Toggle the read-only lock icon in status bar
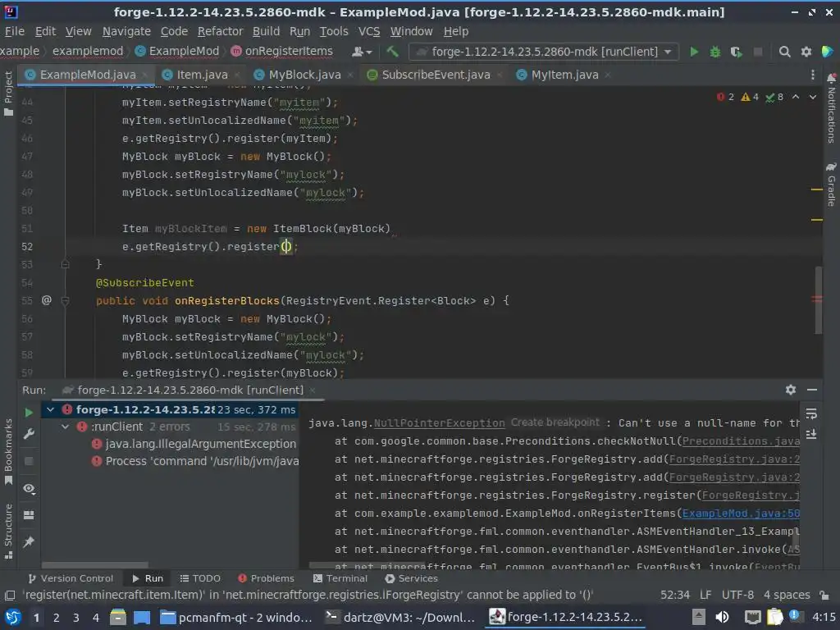 point(824,595)
